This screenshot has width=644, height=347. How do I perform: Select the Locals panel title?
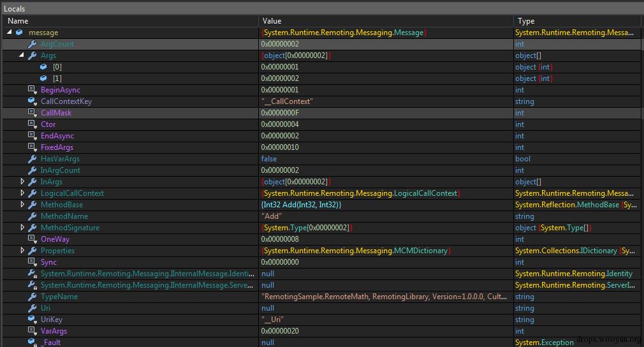[x=15, y=8]
